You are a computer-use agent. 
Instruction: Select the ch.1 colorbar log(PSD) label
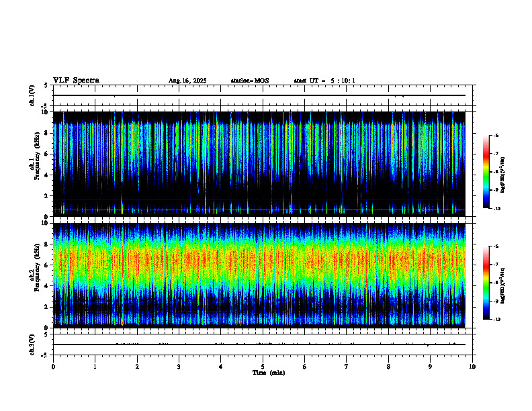(503, 175)
